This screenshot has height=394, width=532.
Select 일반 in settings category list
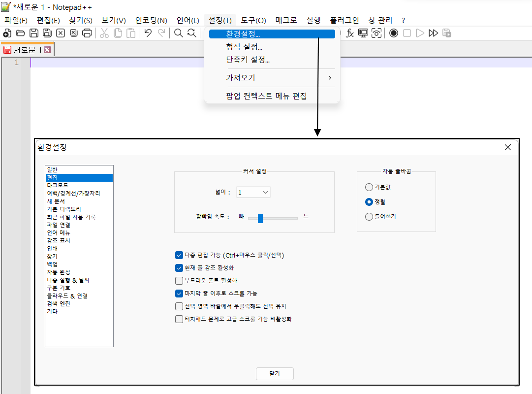79,169
